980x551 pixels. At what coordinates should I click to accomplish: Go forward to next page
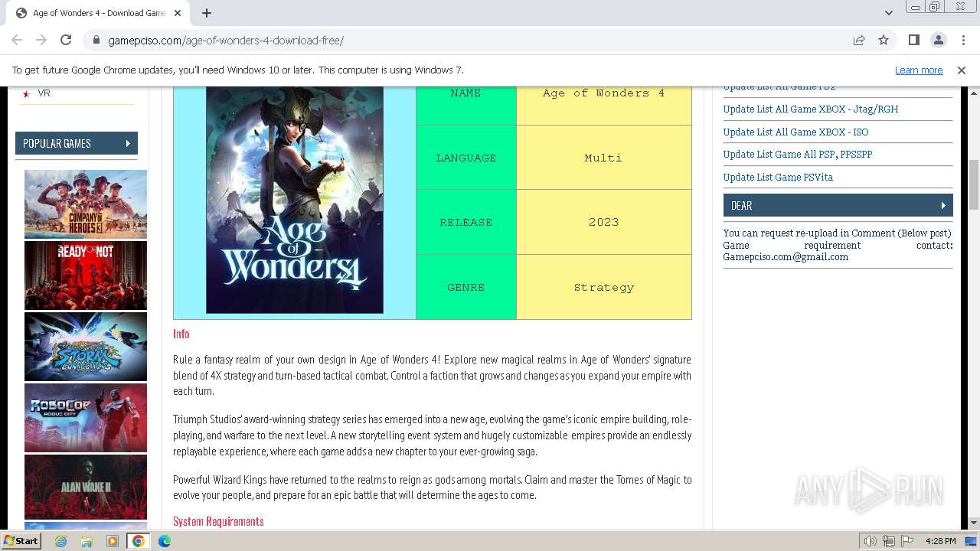41,40
